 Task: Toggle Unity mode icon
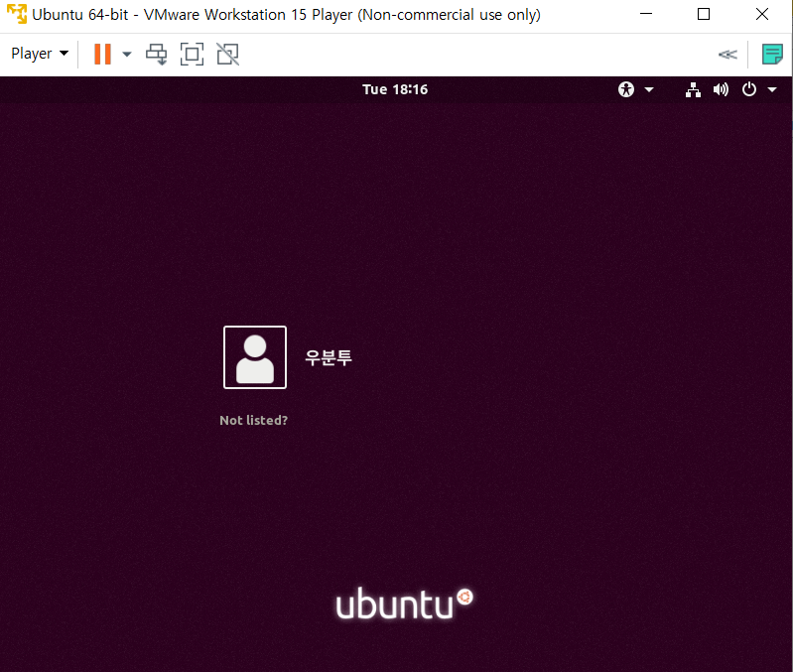[227, 55]
